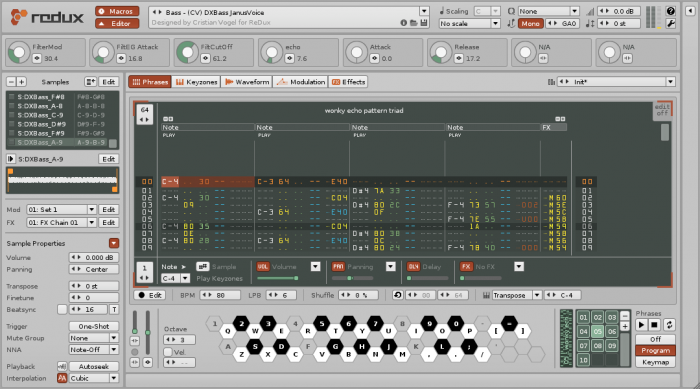Toggle the Mono button
The width and height of the screenshot is (700, 389).
click(530, 24)
